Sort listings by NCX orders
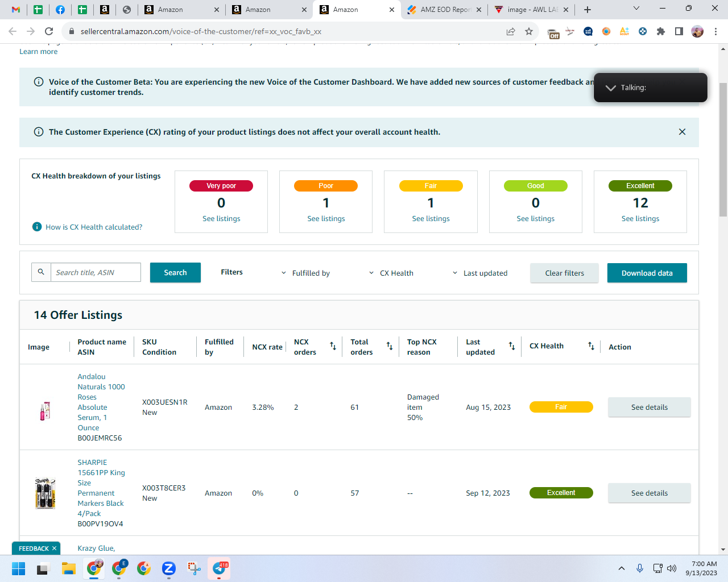 pyautogui.click(x=333, y=346)
